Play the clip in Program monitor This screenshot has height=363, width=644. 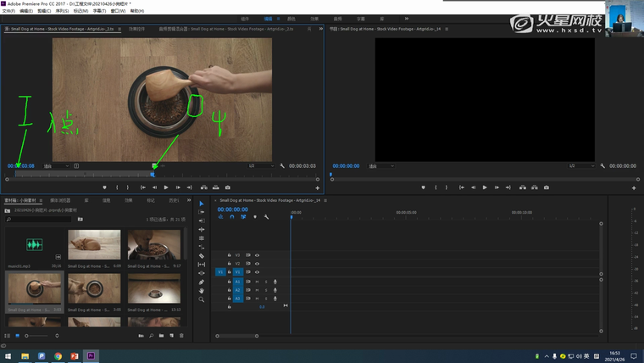pyautogui.click(x=485, y=187)
